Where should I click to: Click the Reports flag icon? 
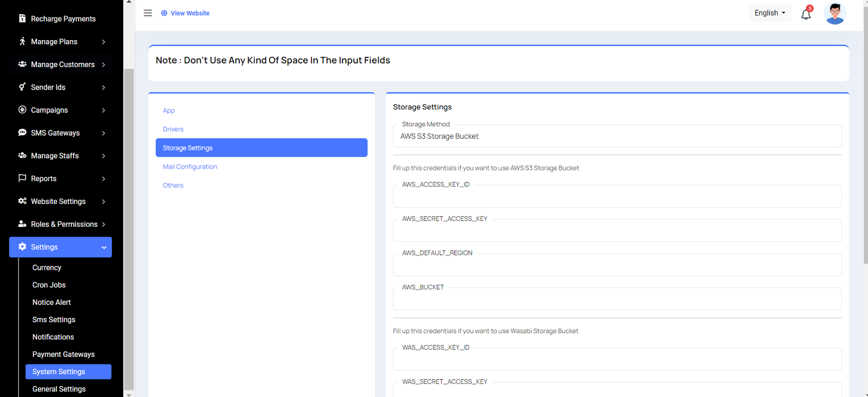point(22,178)
